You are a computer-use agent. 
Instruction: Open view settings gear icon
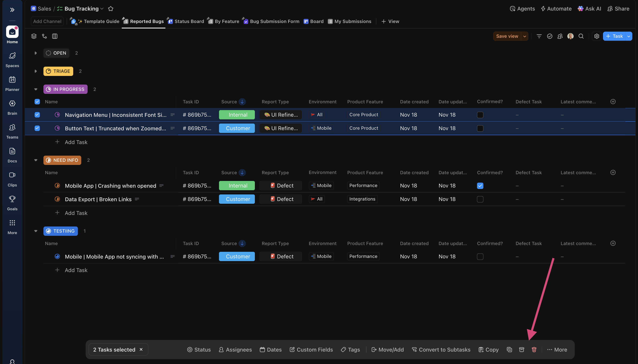[x=596, y=36]
